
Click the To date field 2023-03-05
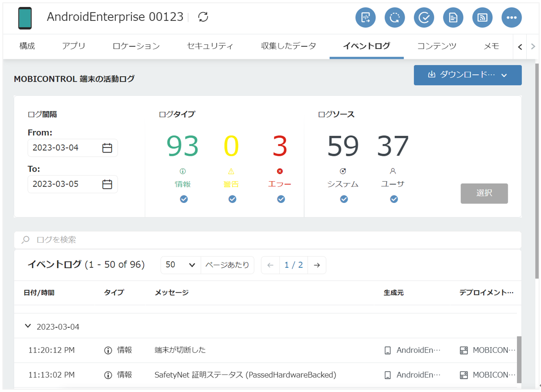[x=73, y=184]
